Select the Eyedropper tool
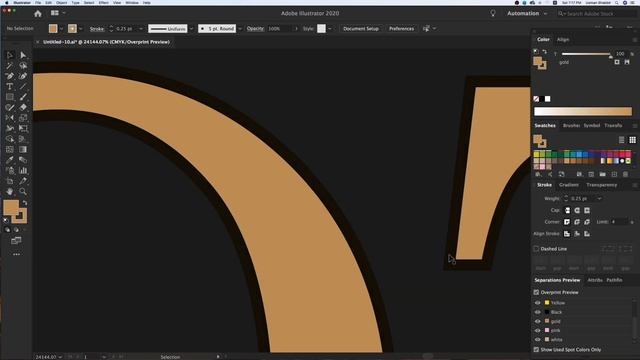Screen dimensions: 640x360 click(10, 160)
